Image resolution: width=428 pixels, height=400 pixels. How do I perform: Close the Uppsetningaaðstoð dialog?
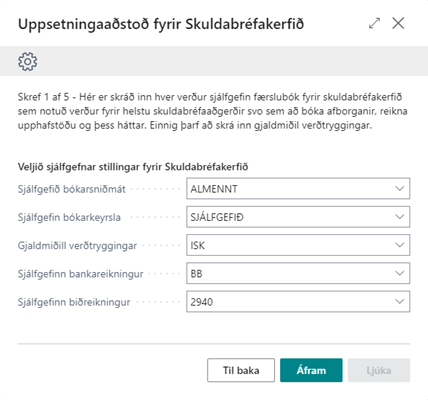[x=398, y=23]
